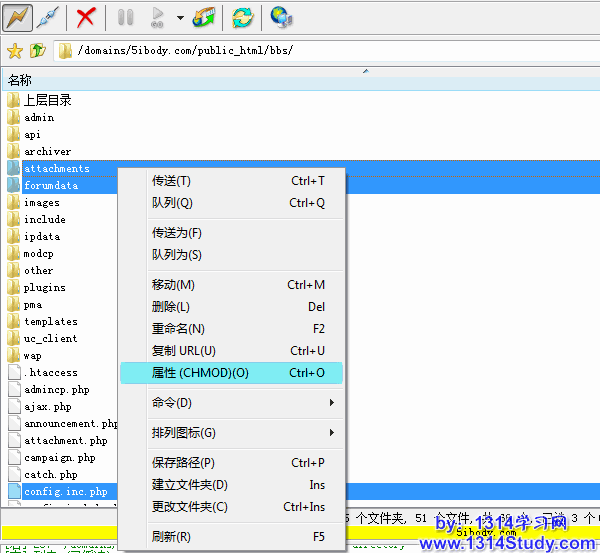Click the globe with monitor icon
This screenshot has width=600, height=553.
281,17
